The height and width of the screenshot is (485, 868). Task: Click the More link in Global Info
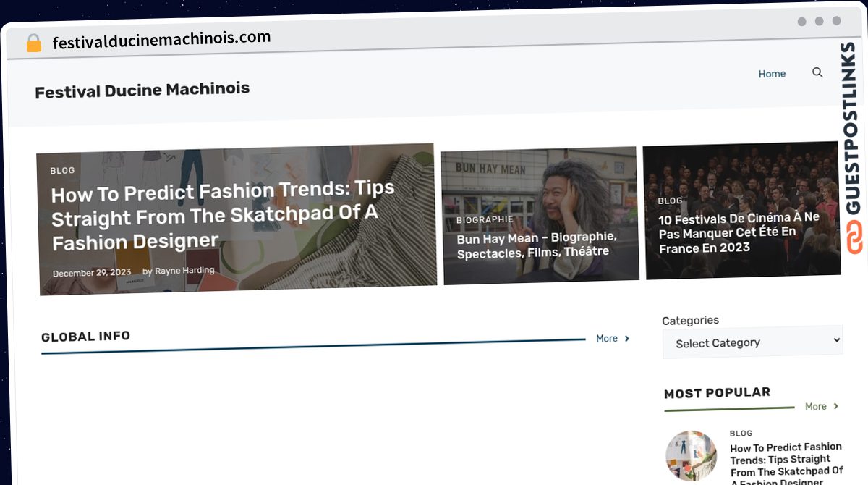[606, 338]
